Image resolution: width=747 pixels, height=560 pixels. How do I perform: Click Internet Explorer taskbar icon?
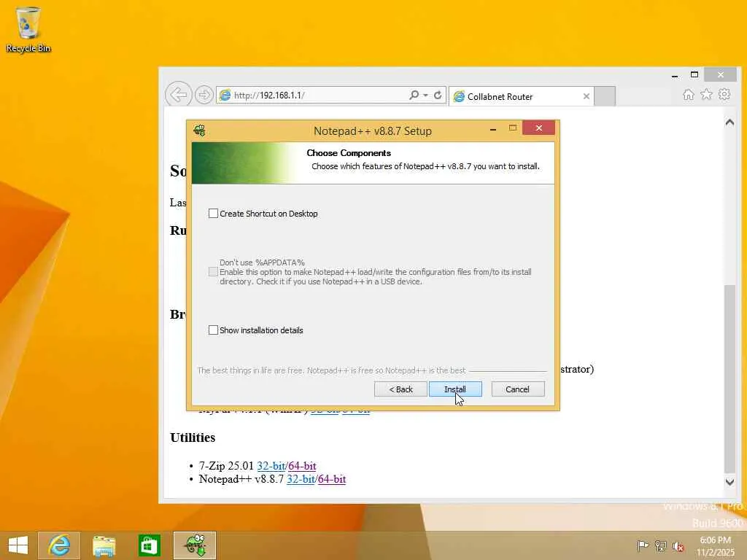(59, 545)
